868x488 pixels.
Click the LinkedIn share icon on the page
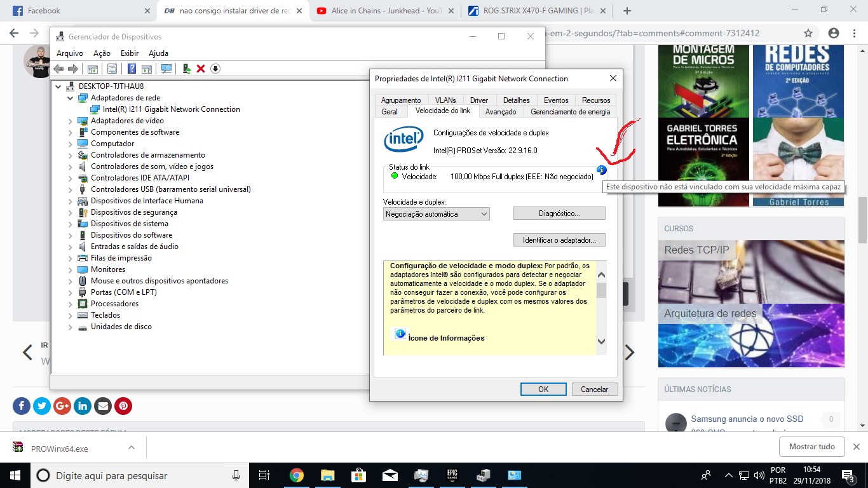(83, 405)
